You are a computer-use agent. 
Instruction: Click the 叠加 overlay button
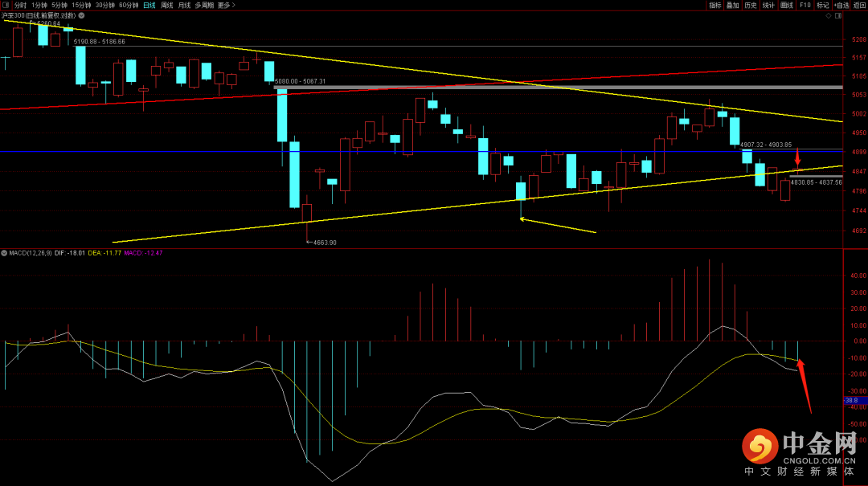click(x=732, y=5)
